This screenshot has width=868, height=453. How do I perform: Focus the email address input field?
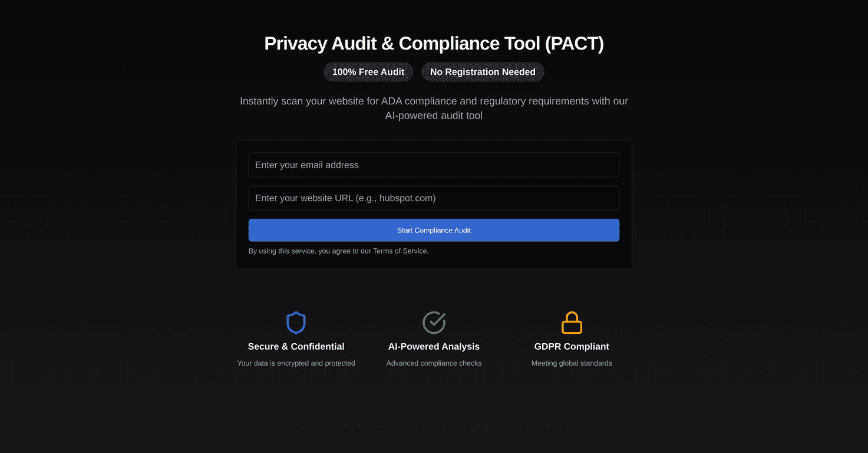tap(434, 165)
